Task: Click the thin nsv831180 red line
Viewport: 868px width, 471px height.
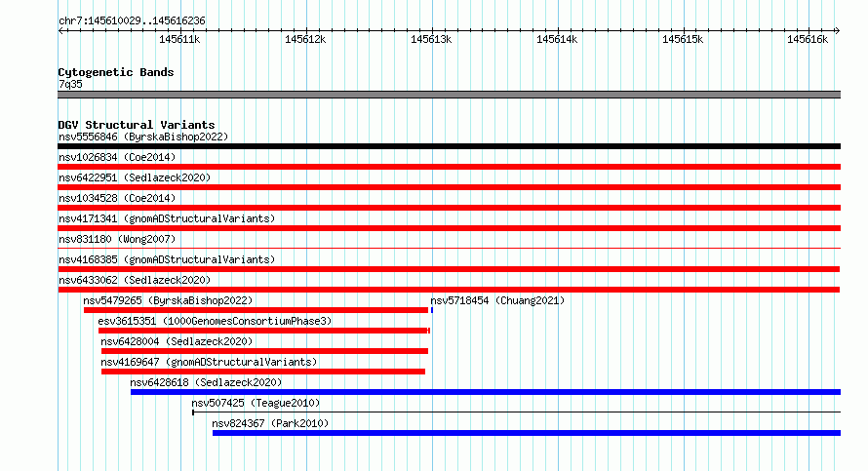Action: (449, 248)
